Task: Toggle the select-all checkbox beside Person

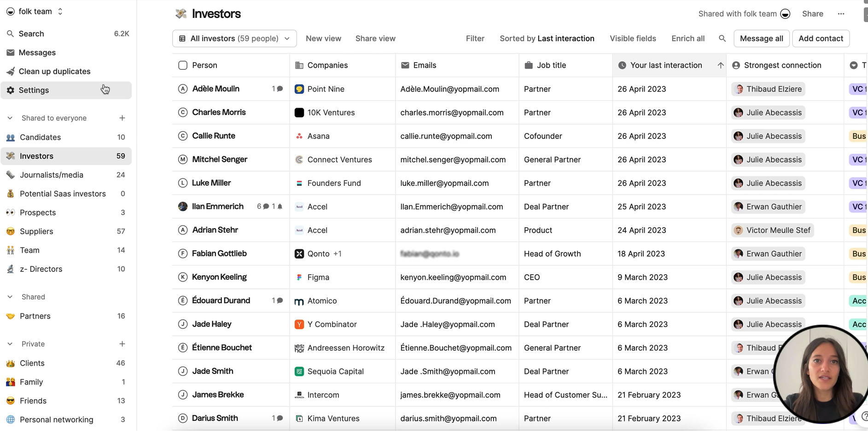Action: point(183,65)
